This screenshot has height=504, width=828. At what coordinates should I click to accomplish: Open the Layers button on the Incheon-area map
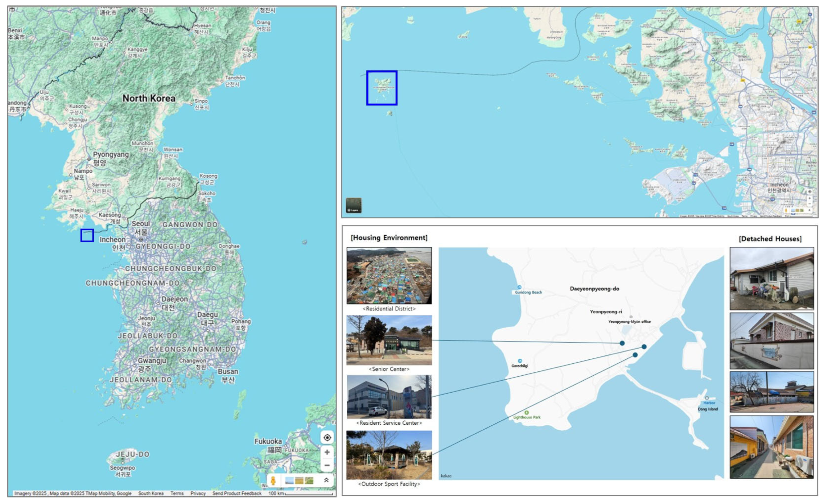pos(354,205)
